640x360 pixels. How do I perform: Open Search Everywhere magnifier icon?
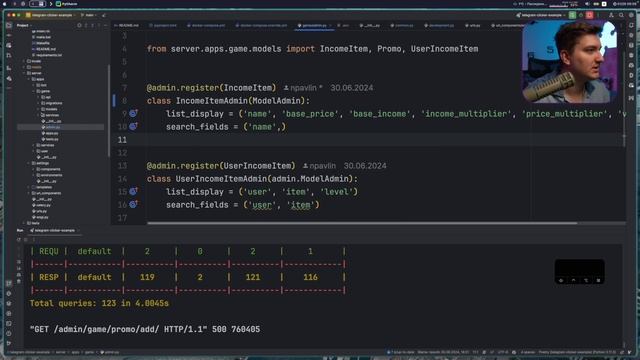(621, 15)
